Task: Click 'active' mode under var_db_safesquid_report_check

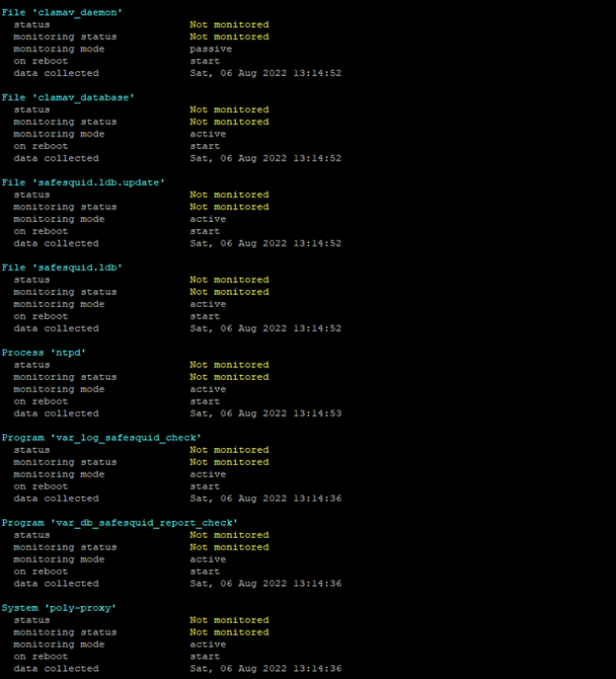Action: [x=207, y=559]
